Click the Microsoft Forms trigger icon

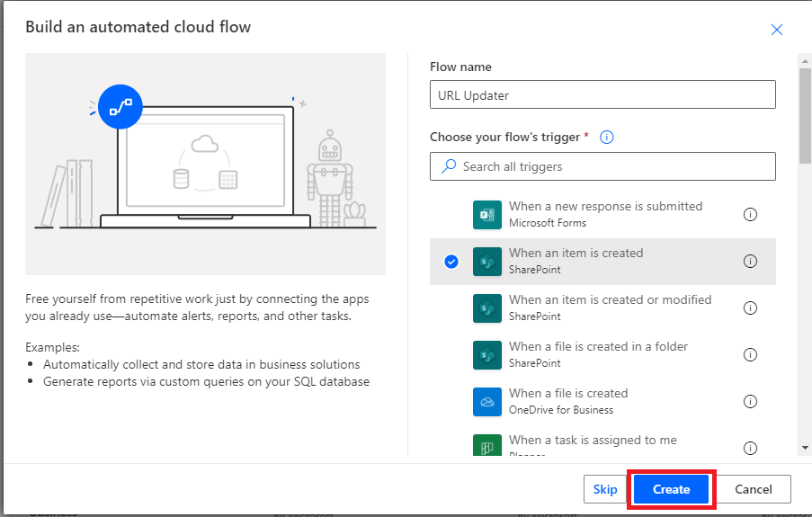(486, 215)
